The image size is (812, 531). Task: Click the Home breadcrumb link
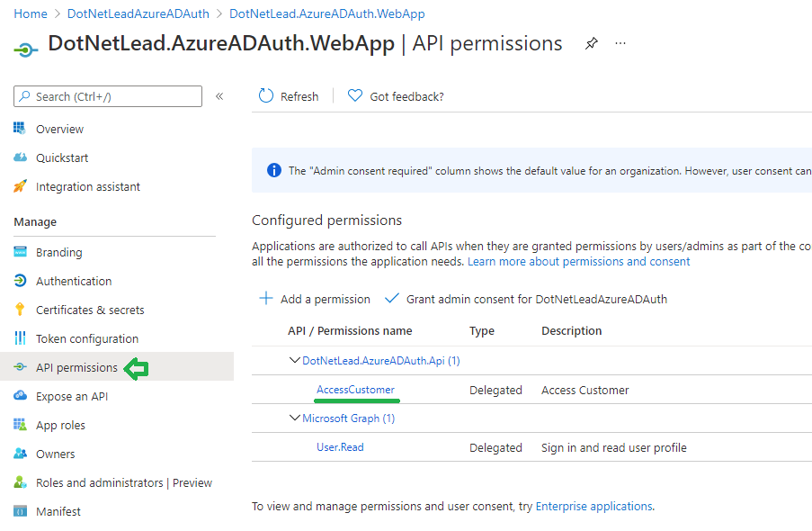31,14
